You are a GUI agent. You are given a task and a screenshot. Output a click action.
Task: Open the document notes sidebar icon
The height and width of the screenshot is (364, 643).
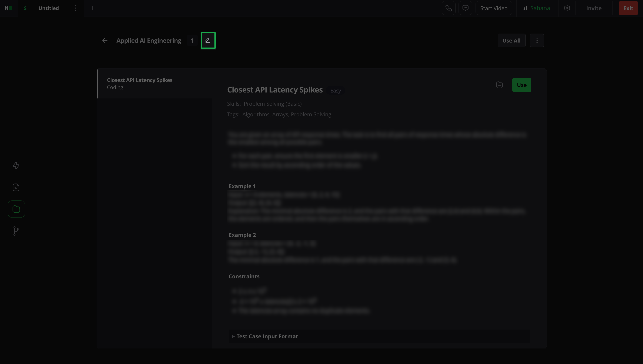[16, 187]
